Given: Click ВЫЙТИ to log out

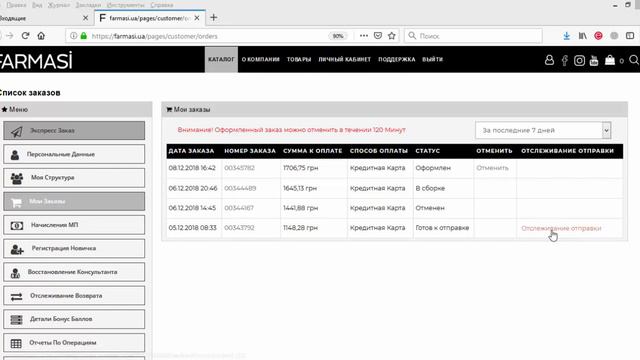Looking at the screenshot, I should (x=433, y=59).
